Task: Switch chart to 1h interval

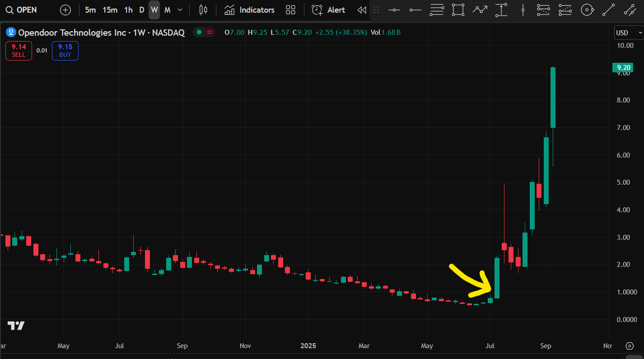Action: [128, 10]
